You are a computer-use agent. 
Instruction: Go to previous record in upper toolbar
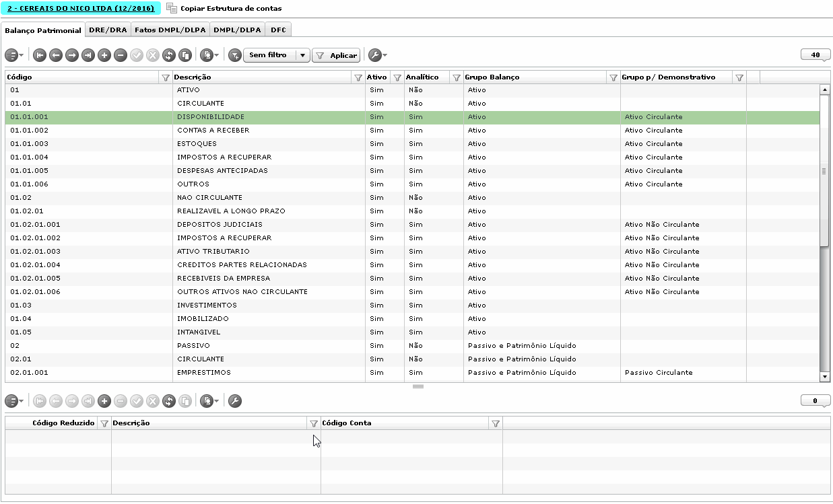click(x=56, y=55)
